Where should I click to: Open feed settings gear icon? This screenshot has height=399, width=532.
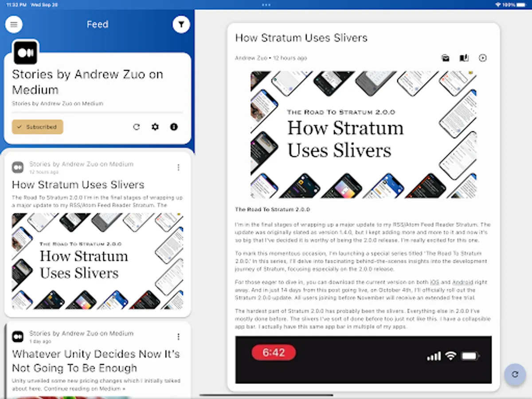[155, 127]
